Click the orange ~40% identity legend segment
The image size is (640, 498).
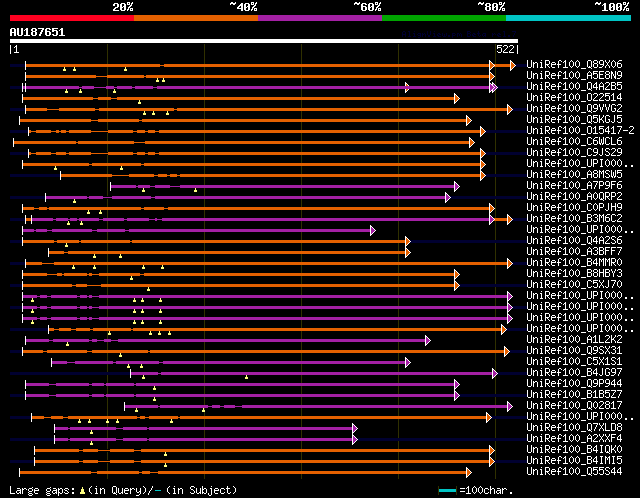(x=196, y=18)
